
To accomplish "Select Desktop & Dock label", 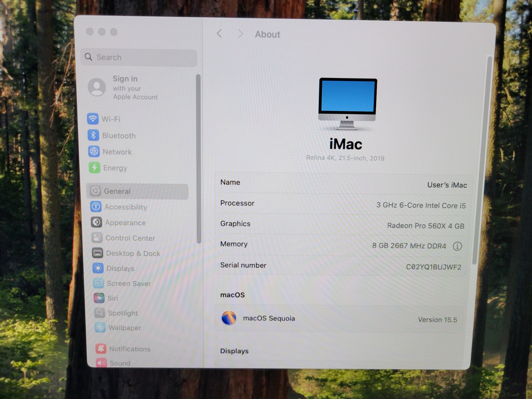I will (x=133, y=253).
